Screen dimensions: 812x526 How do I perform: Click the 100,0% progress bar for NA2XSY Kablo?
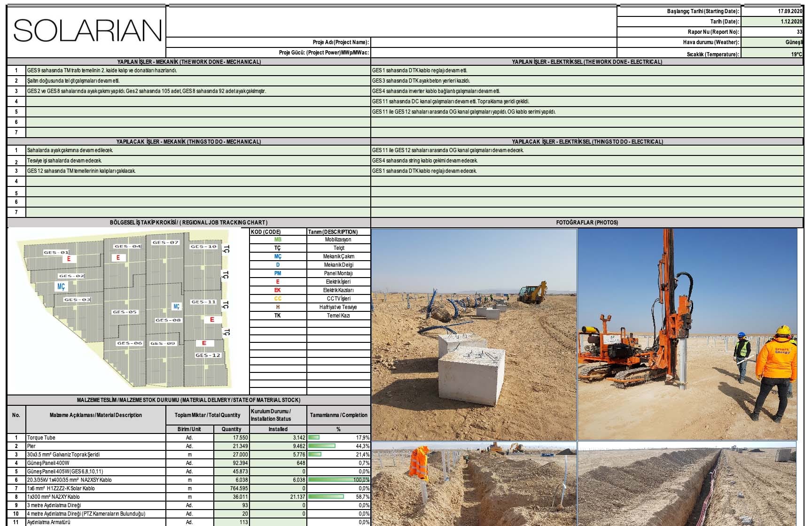(x=338, y=480)
